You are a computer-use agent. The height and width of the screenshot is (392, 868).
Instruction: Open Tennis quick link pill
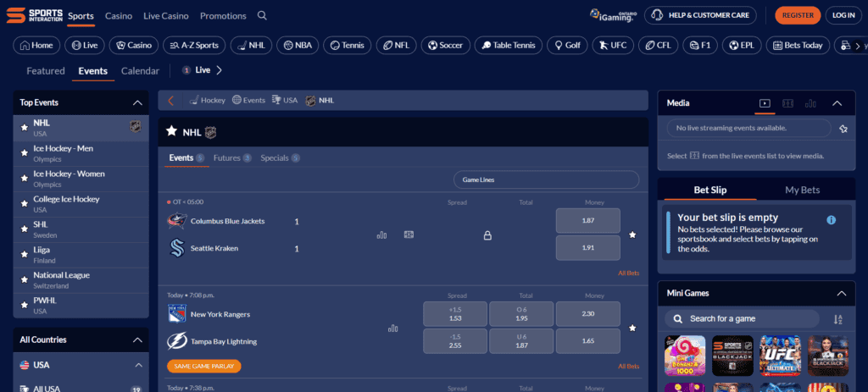[x=347, y=46]
